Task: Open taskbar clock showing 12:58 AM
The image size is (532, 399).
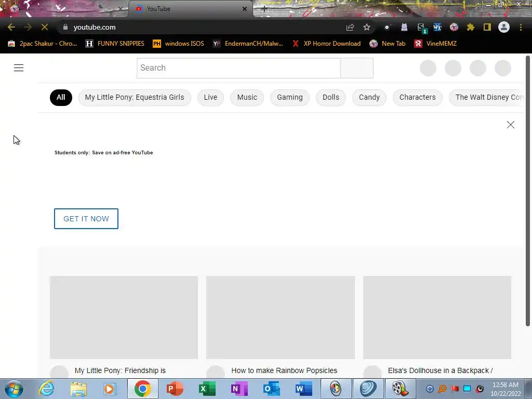Action: pyautogui.click(x=506, y=389)
